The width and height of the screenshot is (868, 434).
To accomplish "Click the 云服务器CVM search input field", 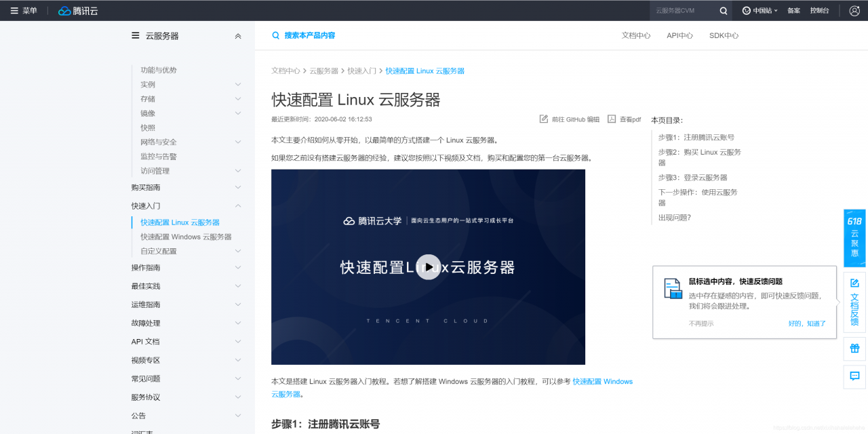I will [x=682, y=11].
